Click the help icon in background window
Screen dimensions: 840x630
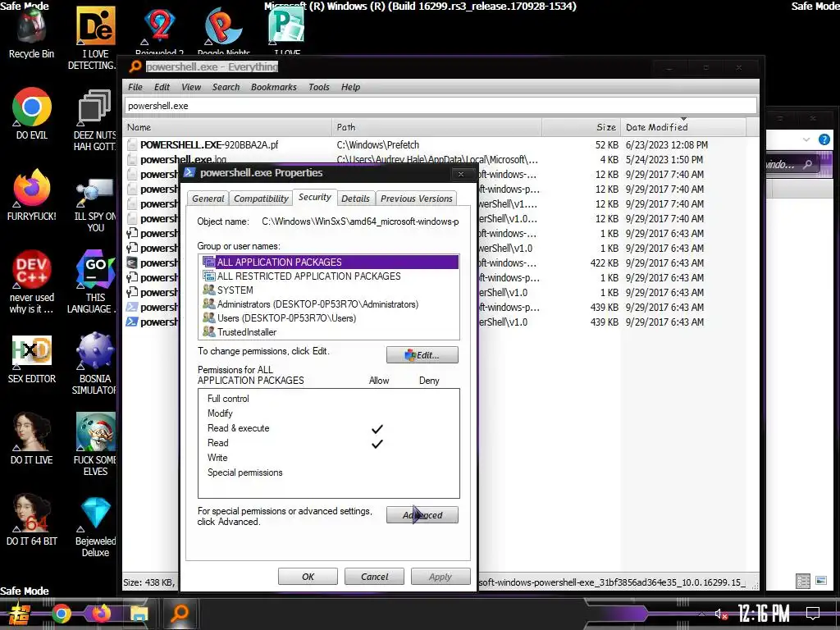point(824,139)
